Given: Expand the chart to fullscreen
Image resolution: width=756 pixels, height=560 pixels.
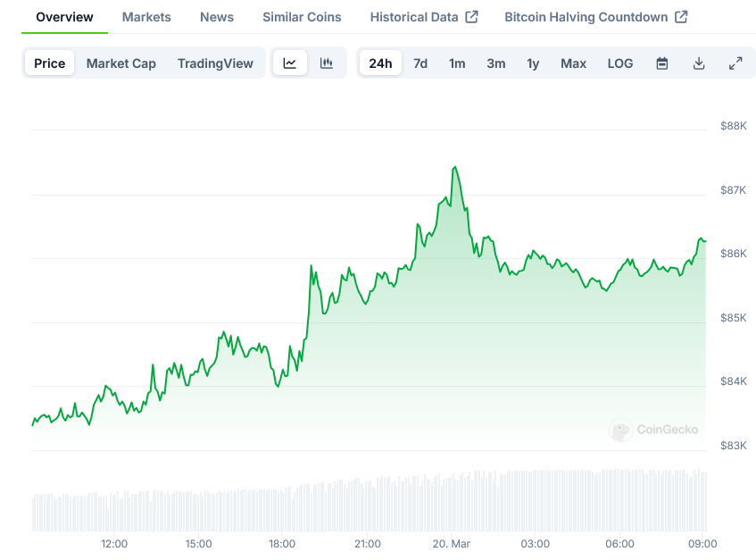Looking at the screenshot, I should click(x=735, y=63).
